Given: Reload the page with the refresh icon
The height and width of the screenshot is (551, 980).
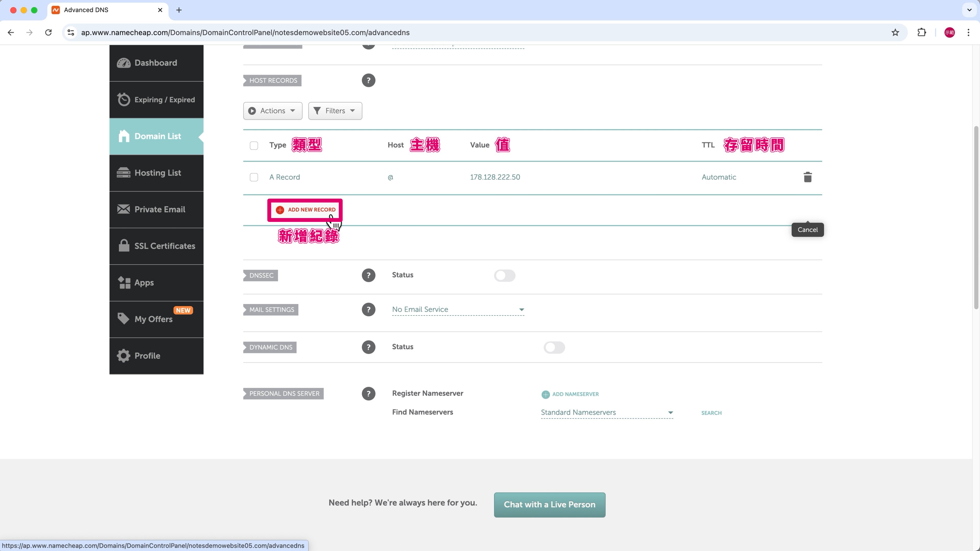Looking at the screenshot, I should pos(48,32).
